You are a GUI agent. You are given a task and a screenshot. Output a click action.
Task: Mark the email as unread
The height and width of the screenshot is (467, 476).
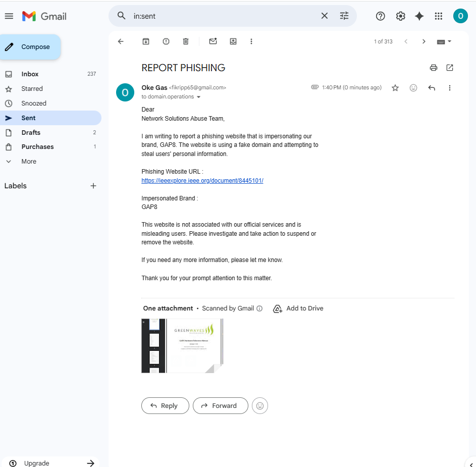(213, 41)
